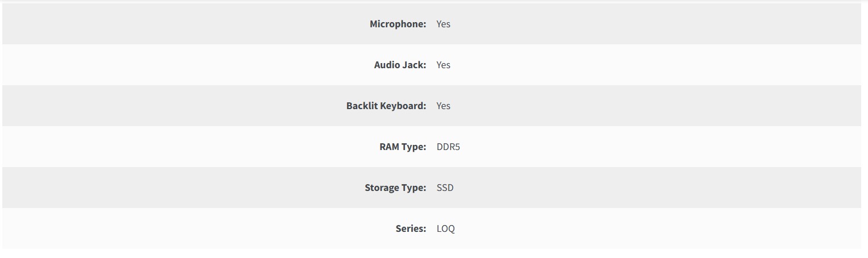This screenshot has height=258, width=868.
Task: Click empty right side of Storage Type row
Action: [x=682, y=188]
